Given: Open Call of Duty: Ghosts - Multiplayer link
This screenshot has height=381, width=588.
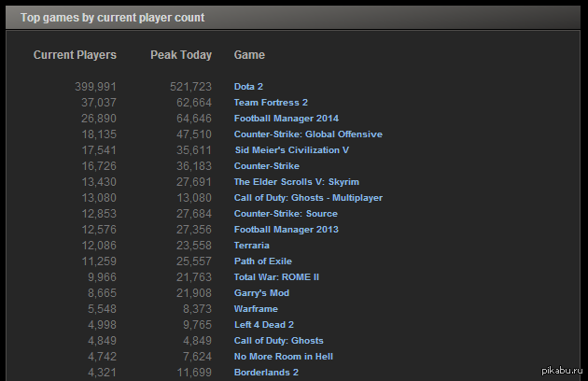Looking at the screenshot, I should click(x=308, y=198).
